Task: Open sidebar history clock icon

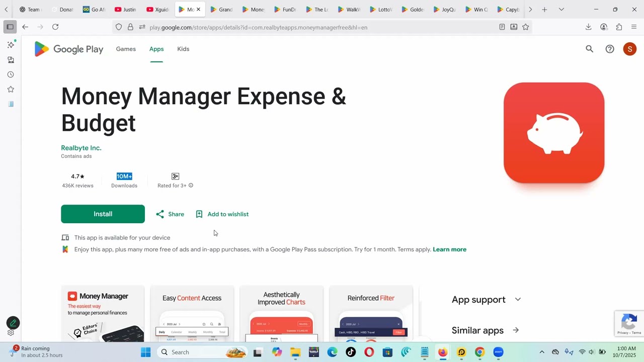Action: (x=11, y=74)
